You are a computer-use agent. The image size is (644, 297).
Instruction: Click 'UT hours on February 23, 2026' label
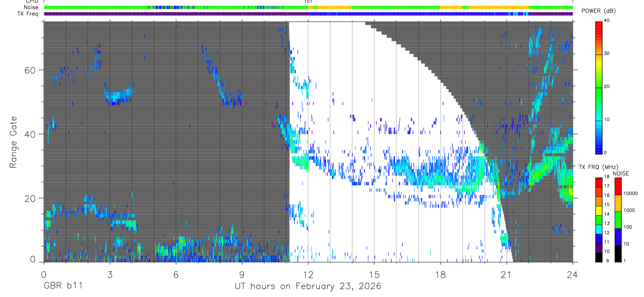point(308,287)
